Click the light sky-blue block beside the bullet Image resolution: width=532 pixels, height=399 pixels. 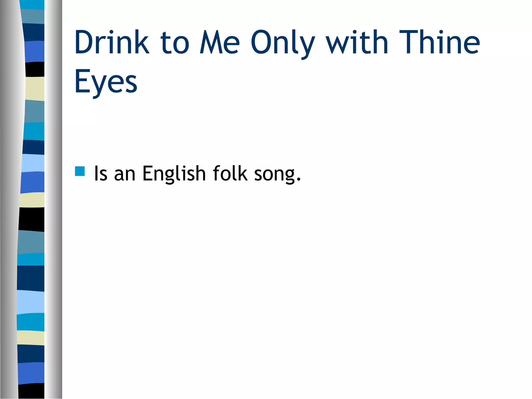pyautogui.click(x=33, y=163)
